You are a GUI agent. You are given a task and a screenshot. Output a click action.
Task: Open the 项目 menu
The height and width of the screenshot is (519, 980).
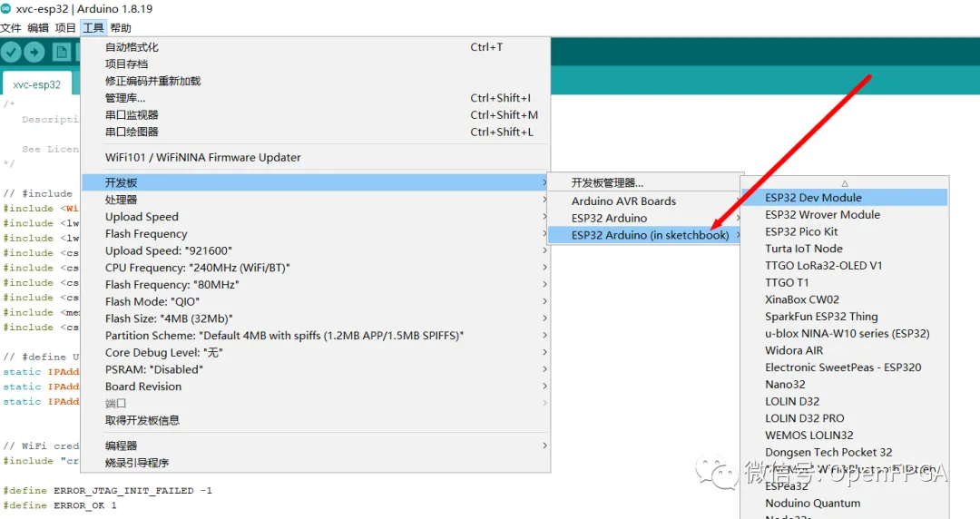tap(65, 27)
